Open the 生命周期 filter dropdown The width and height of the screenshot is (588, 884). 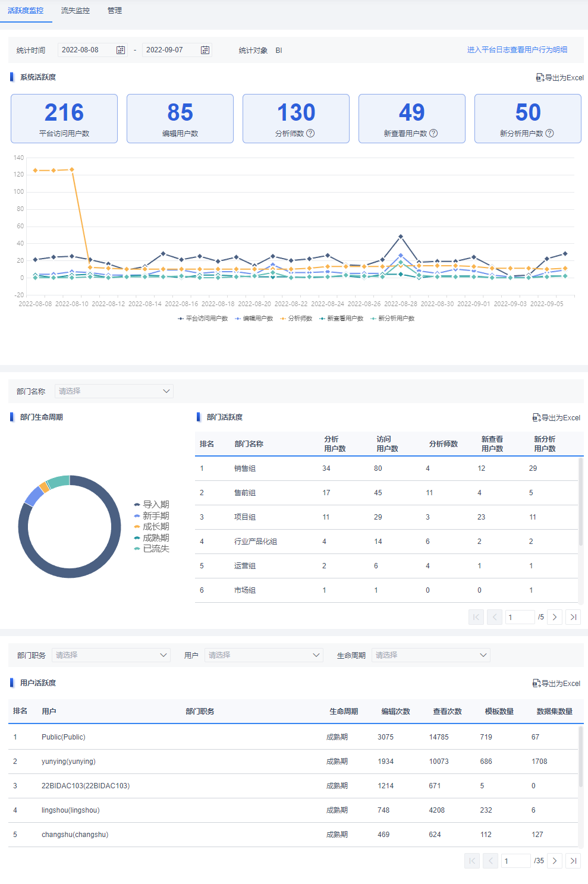pos(431,655)
